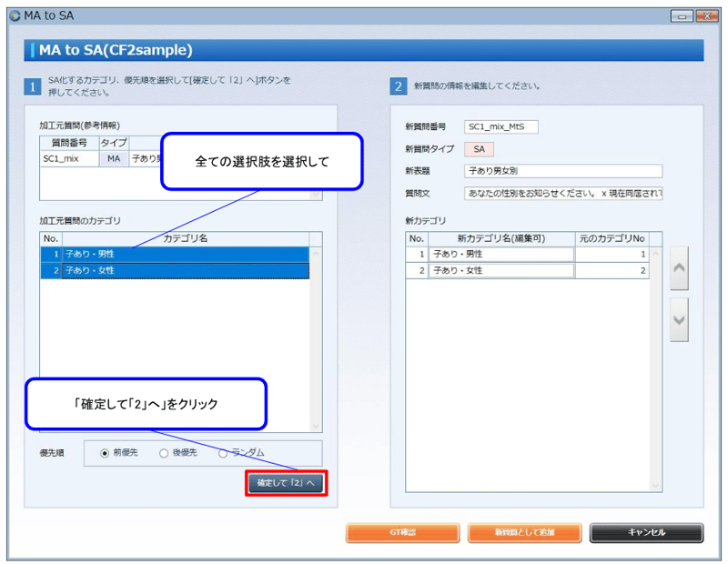Select category row 2 子あり・女性 in source list

pyautogui.click(x=182, y=270)
